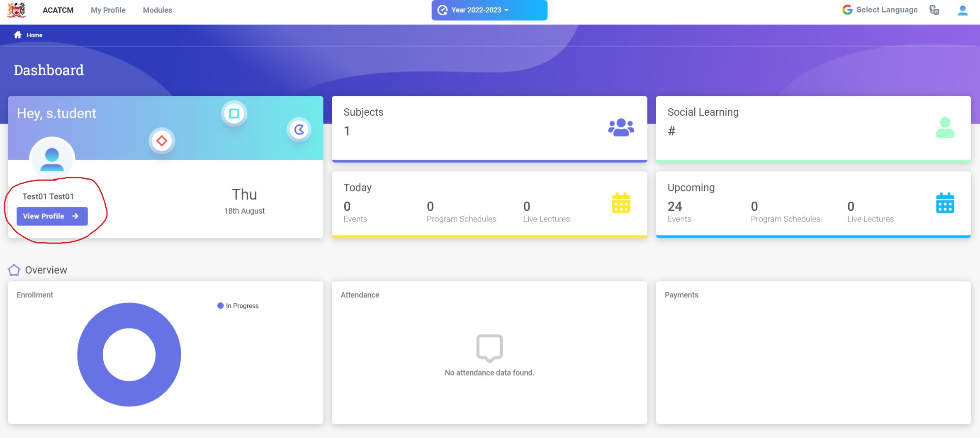The image size is (980, 438).
Task: Click the Subjects group people icon
Action: [x=621, y=127]
